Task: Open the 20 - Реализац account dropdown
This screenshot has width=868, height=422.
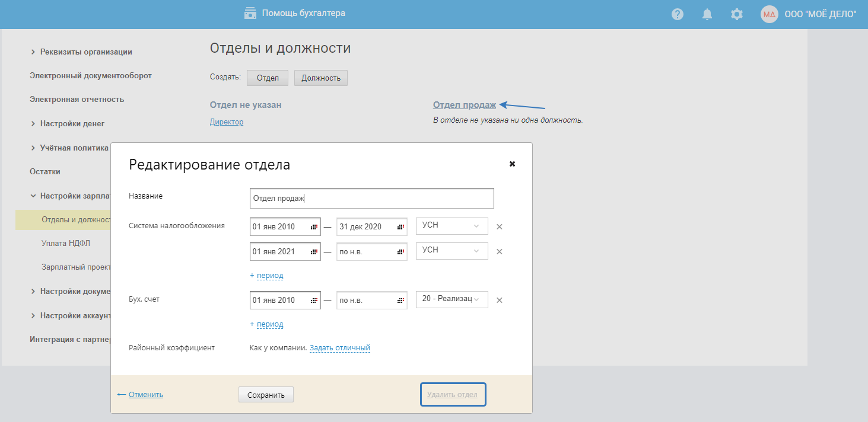Action: pos(452,299)
